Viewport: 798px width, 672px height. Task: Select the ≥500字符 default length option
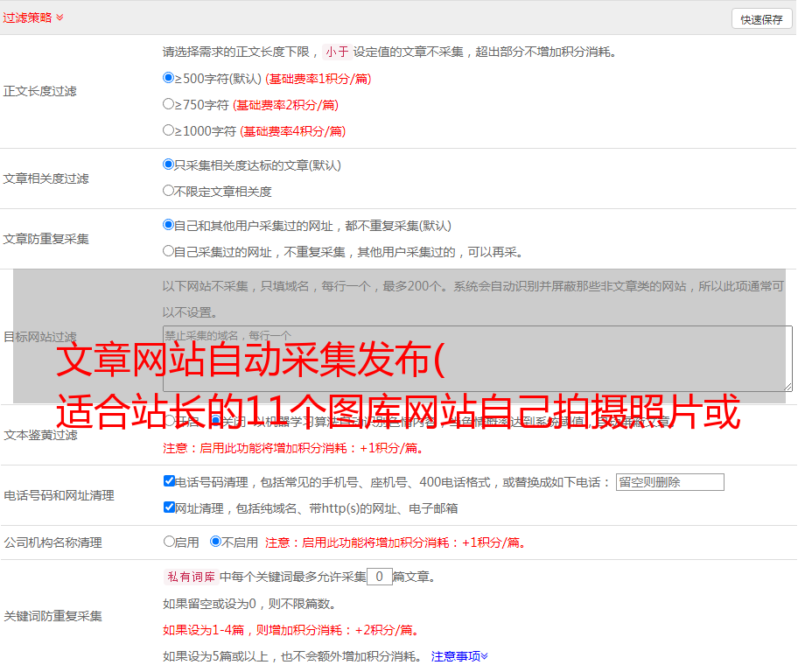pos(169,78)
